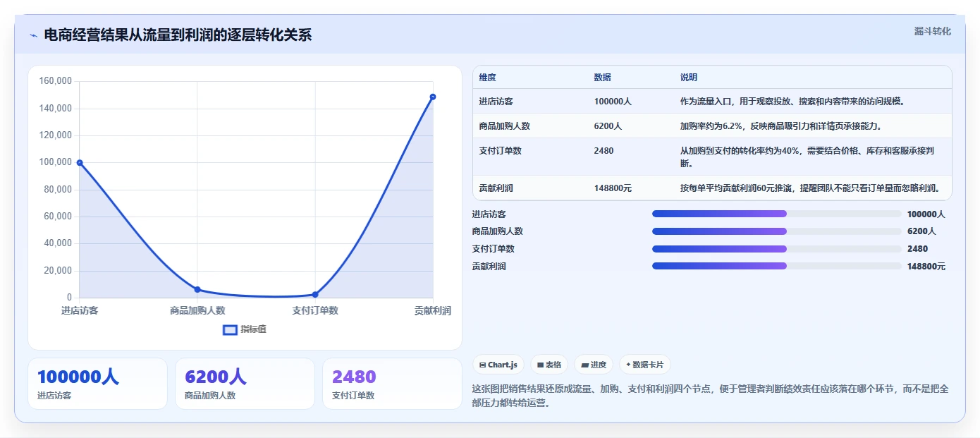Image resolution: width=980 pixels, height=438 pixels.
Task: Click the 贡献利润 progress bar
Action: pos(777,266)
